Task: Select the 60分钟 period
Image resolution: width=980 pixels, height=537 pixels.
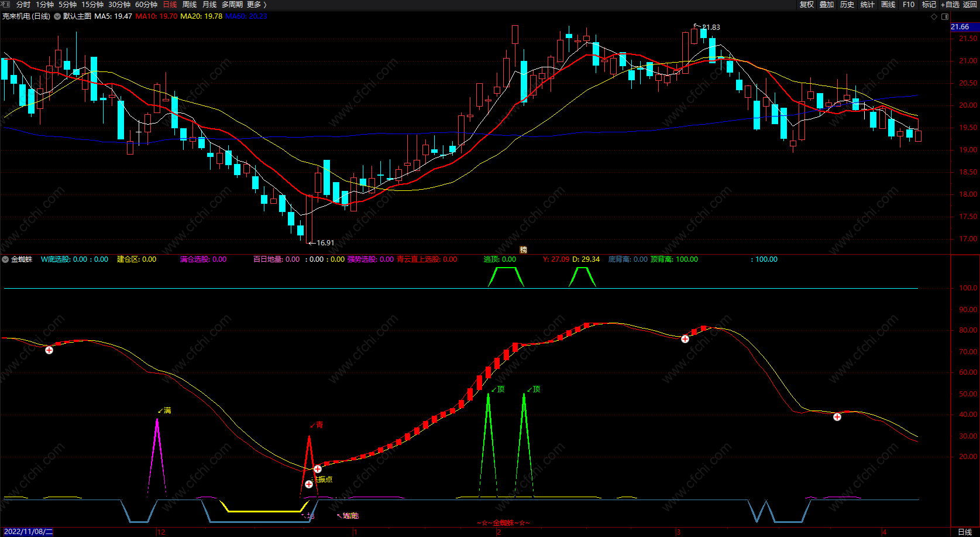Action: tap(146, 5)
